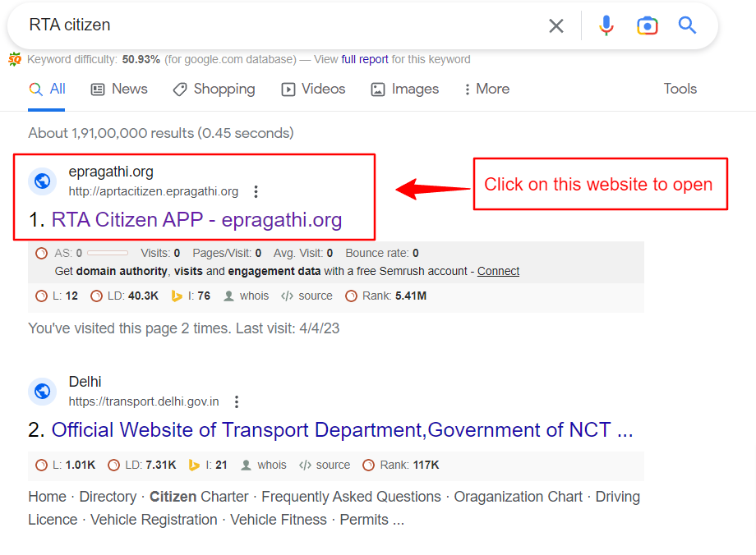Open the RTA Citizen APP - epragathi.org result

point(196,220)
